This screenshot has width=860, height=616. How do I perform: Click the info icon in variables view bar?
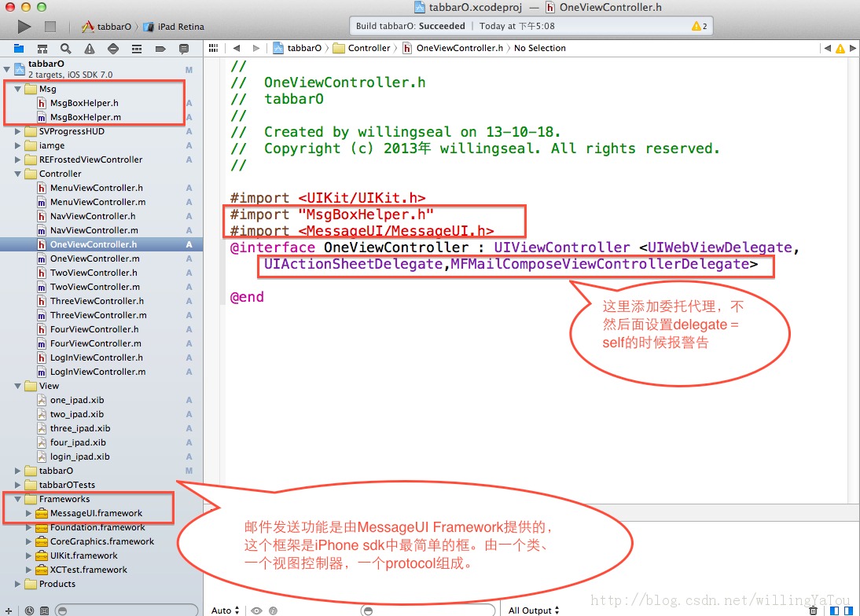(x=273, y=610)
